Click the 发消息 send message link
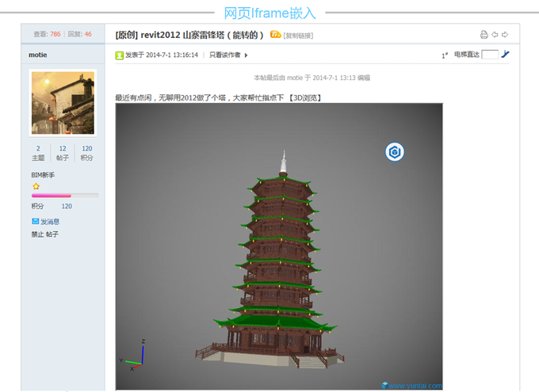 pyautogui.click(x=49, y=222)
